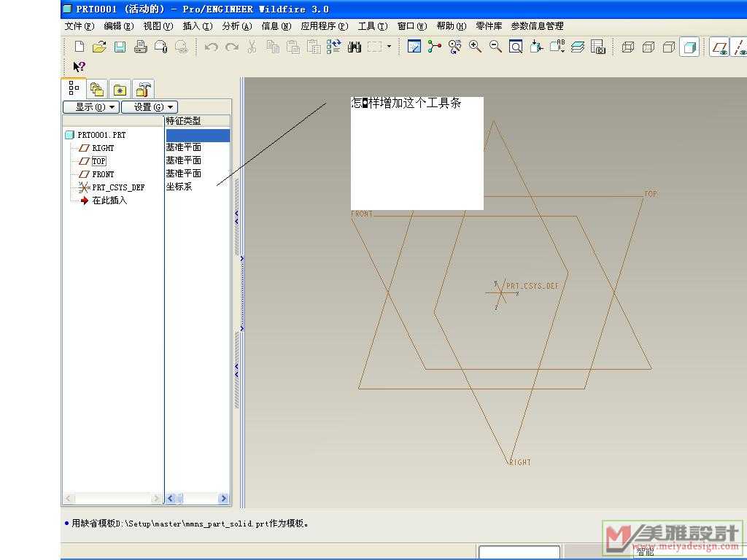Open an existing file via folder icon
The height and width of the screenshot is (560, 747).
pyautogui.click(x=99, y=47)
